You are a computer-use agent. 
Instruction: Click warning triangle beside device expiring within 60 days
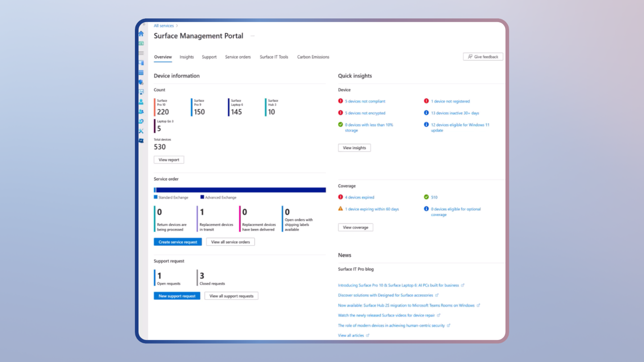click(x=340, y=209)
